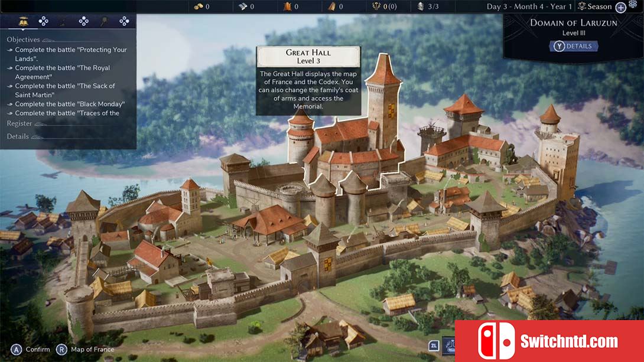
Task: Click the A button icon beside Confirm
Action: (16, 350)
